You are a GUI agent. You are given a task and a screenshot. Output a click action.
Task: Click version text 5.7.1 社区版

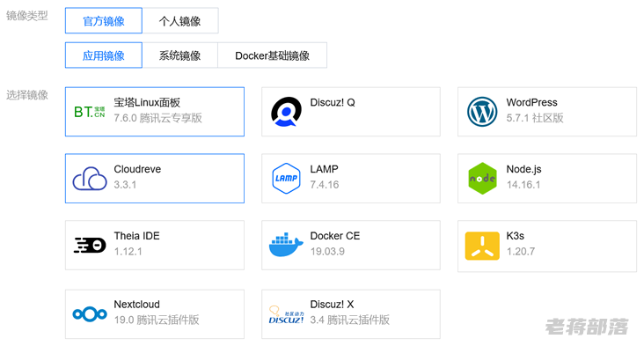[x=535, y=118]
